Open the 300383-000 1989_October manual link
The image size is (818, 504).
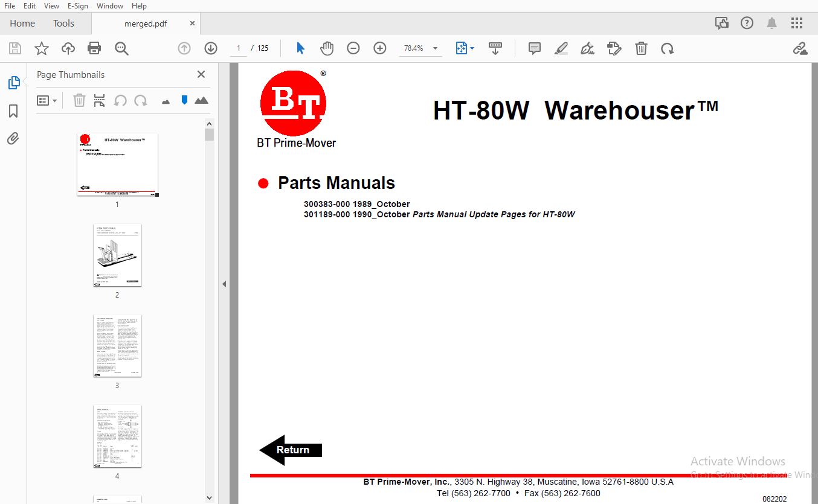[x=356, y=204]
